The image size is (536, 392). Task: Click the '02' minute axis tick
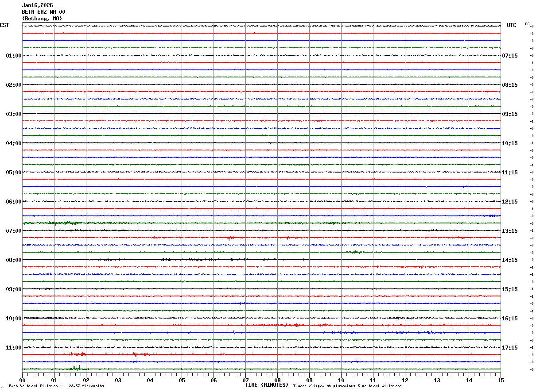(86, 380)
